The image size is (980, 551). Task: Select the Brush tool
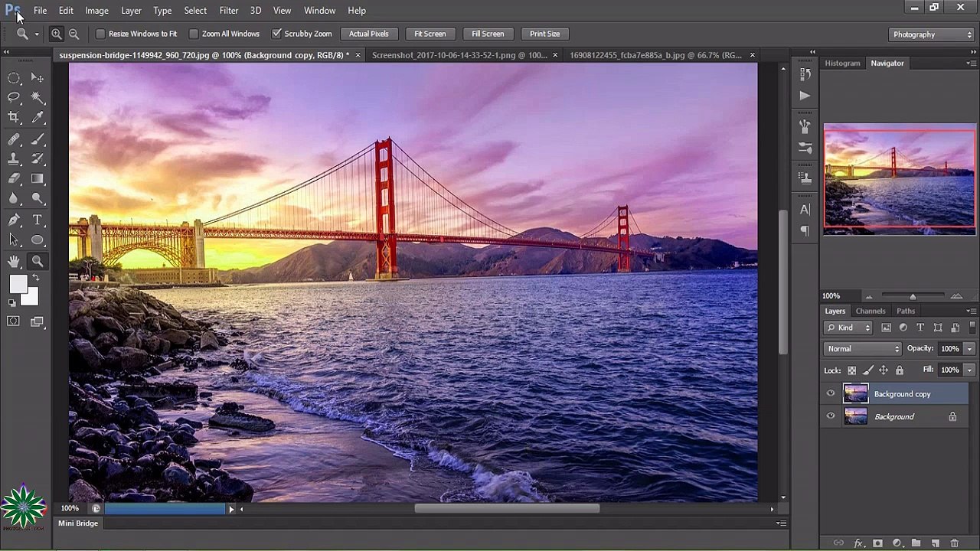pos(38,139)
